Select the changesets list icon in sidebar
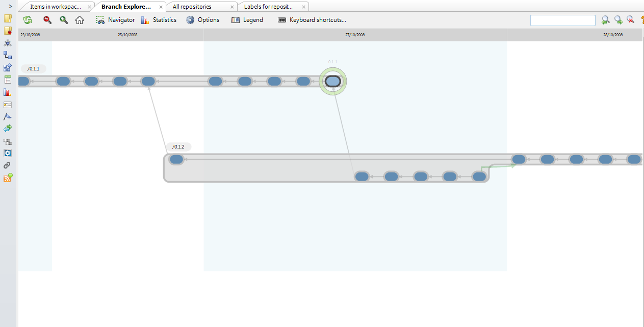644x327 pixels. click(7, 80)
